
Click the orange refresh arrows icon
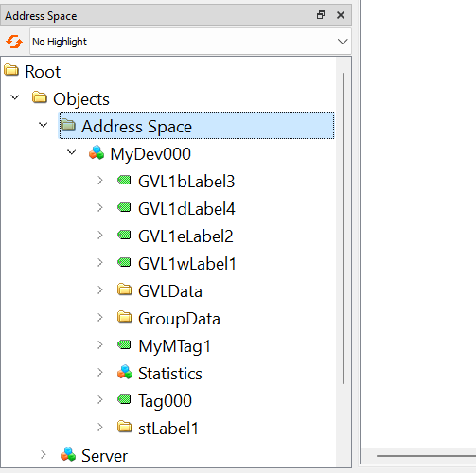click(14, 42)
